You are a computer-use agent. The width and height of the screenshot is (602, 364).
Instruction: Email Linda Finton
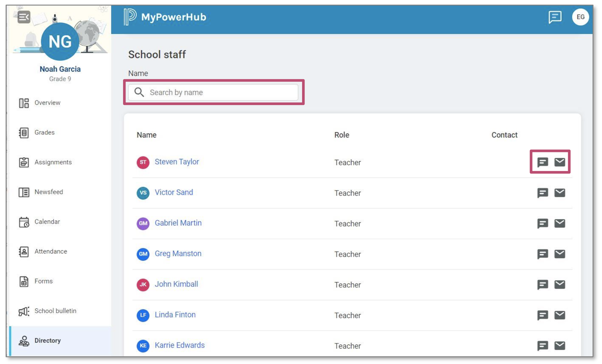560,315
